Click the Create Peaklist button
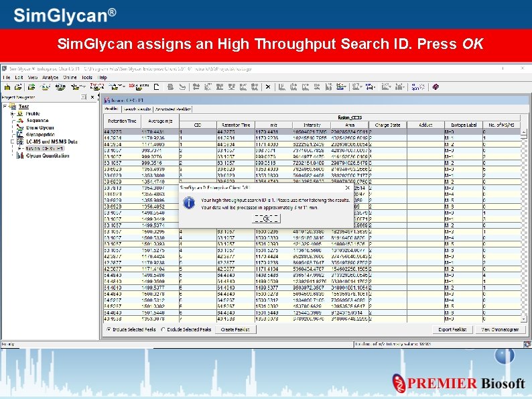Screen dimensions: 532x399 tap(235, 329)
